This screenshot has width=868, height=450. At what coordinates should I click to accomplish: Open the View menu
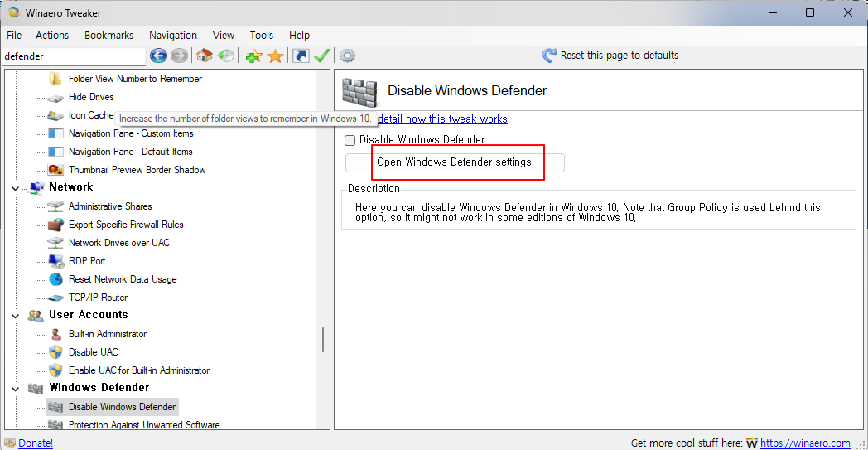click(x=224, y=36)
